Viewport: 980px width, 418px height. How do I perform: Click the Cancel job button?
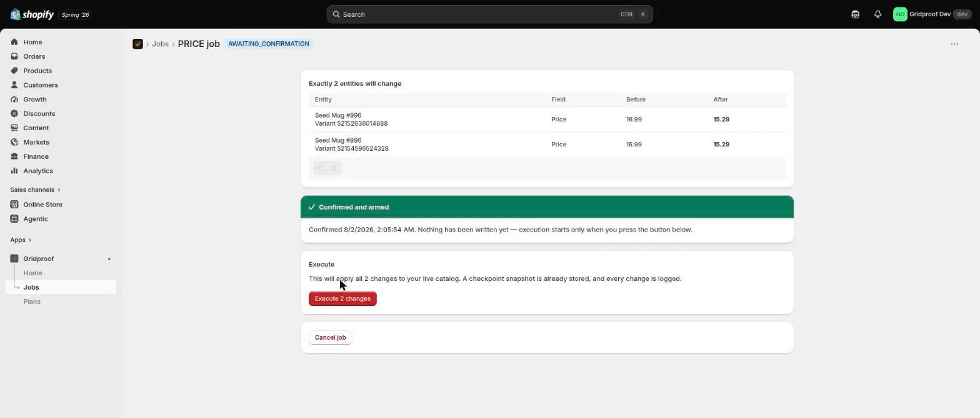[x=330, y=338]
